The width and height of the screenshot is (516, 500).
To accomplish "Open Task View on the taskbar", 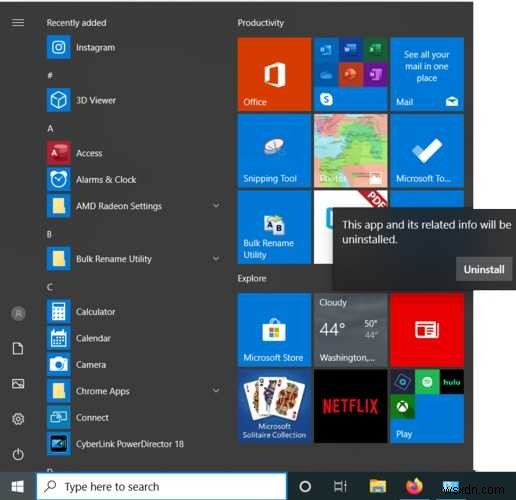I will 341,487.
